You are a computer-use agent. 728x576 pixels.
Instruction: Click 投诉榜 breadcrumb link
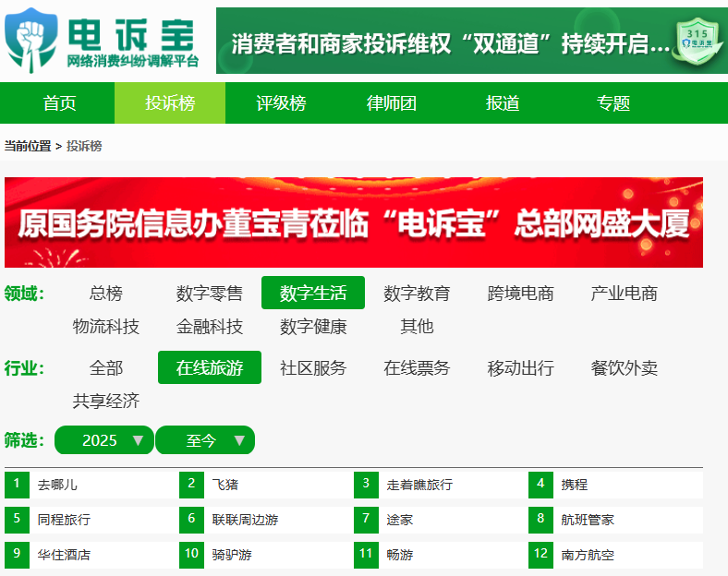click(84, 146)
